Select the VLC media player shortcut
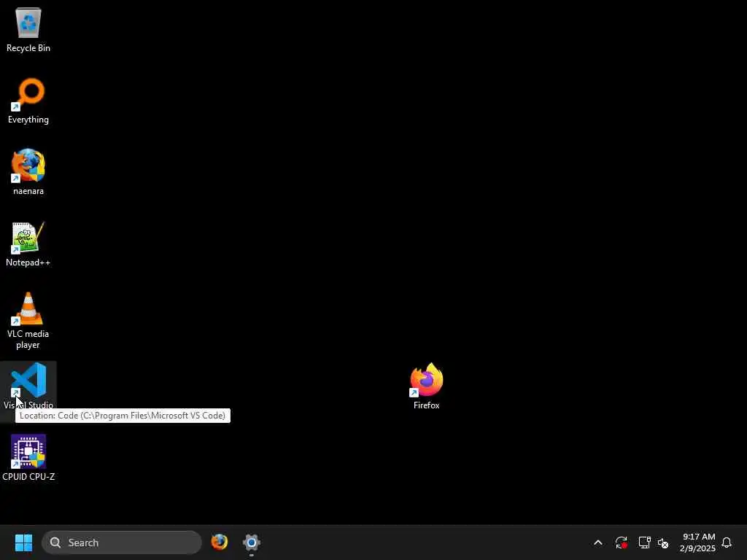 pyautogui.click(x=28, y=321)
